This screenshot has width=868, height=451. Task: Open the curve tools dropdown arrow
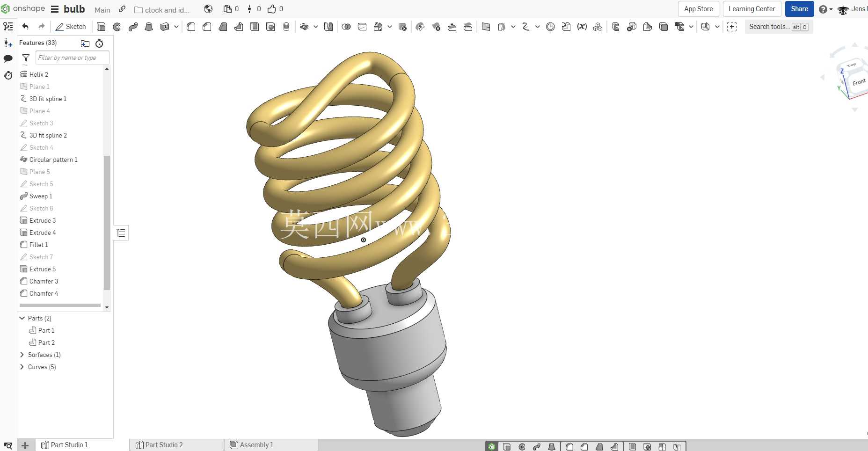pyautogui.click(x=538, y=27)
